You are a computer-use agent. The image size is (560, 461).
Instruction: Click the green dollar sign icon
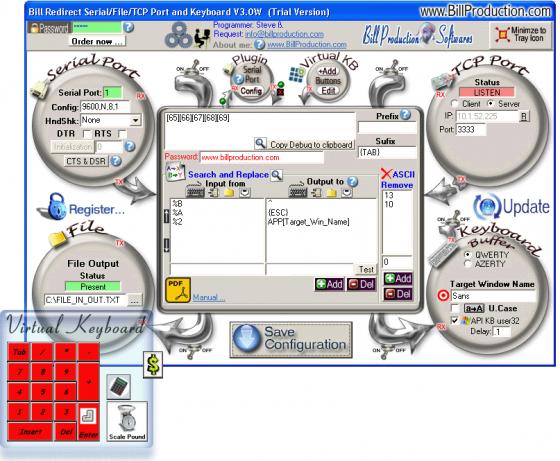pos(153,365)
